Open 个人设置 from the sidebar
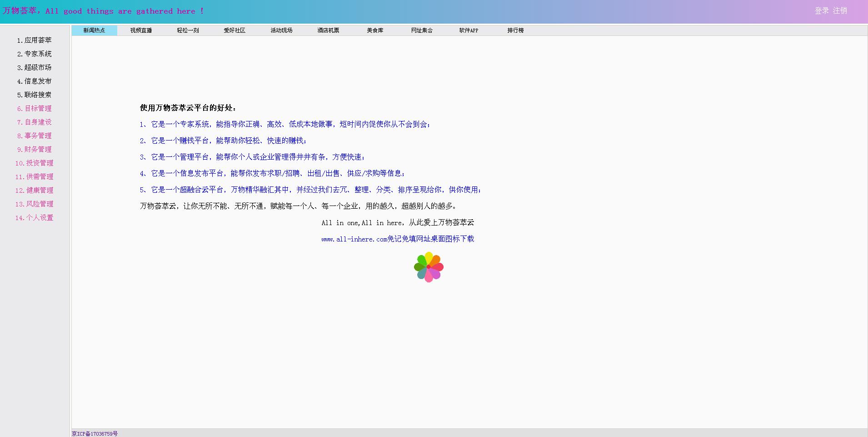This screenshot has width=868, height=437. click(x=35, y=218)
